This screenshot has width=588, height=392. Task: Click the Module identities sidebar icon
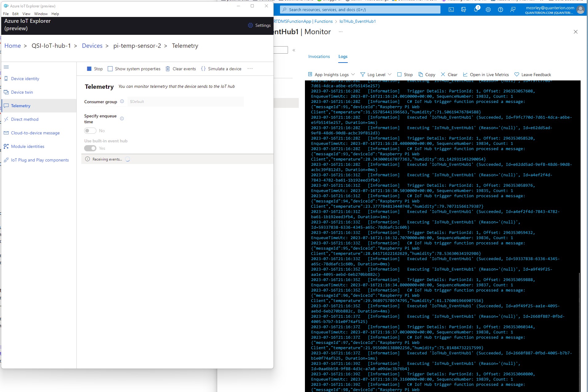click(x=6, y=146)
